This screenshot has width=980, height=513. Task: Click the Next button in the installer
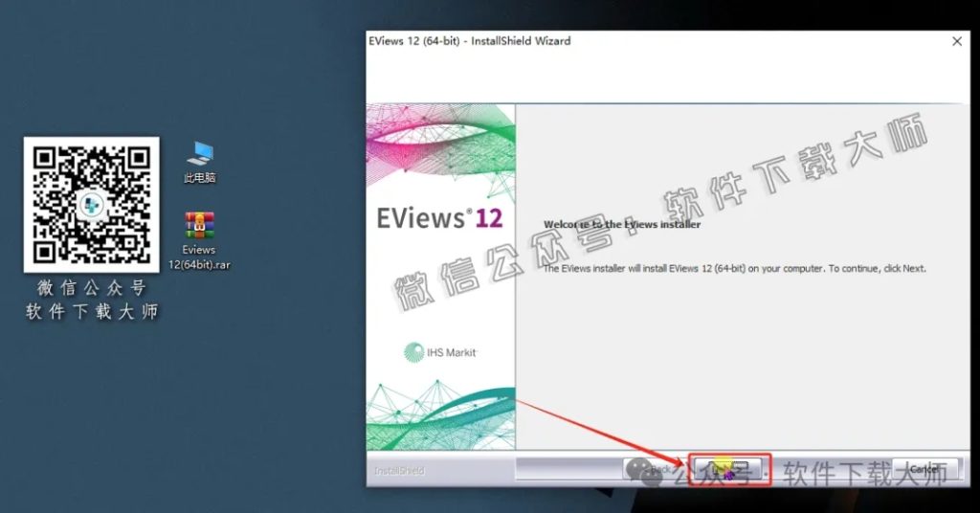tap(728, 469)
